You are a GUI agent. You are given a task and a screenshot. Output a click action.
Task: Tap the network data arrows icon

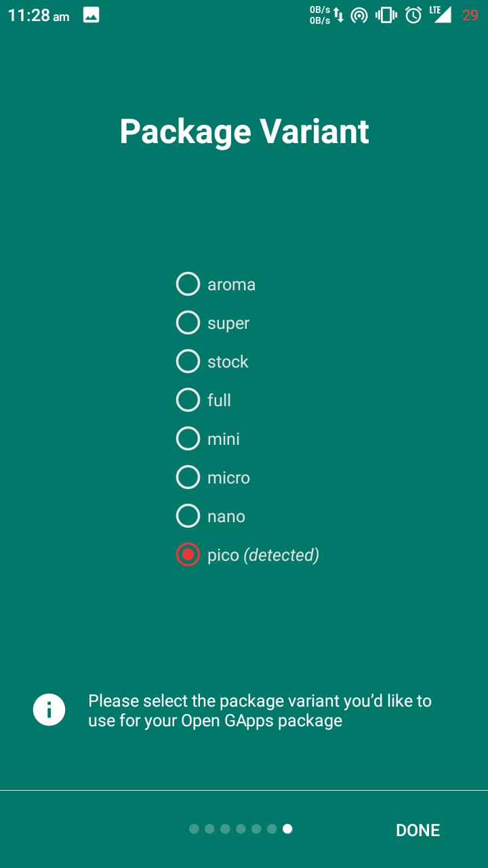click(339, 15)
